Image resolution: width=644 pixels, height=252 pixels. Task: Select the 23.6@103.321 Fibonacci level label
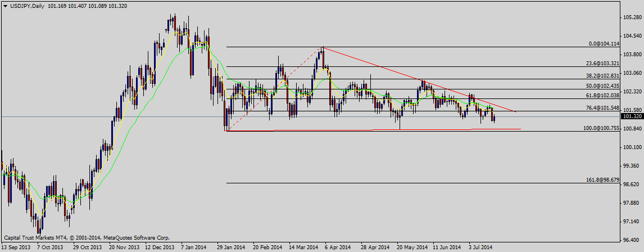602,64
